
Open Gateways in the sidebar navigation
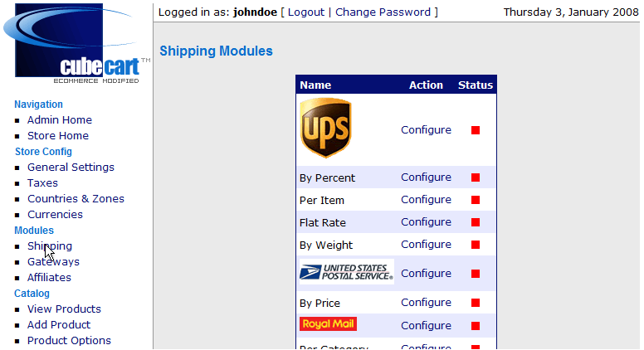[53, 262]
